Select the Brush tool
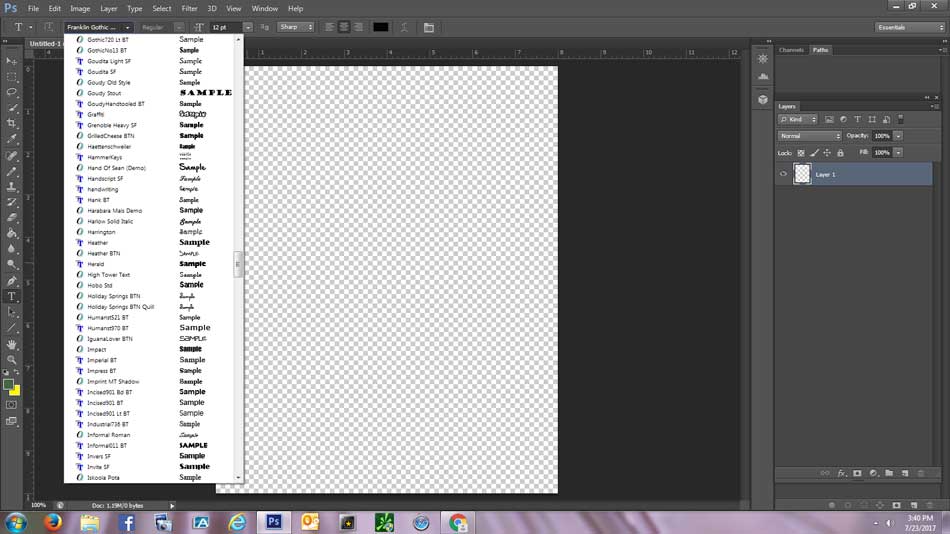This screenshot has height=534, width=950. tap(12, 172)
